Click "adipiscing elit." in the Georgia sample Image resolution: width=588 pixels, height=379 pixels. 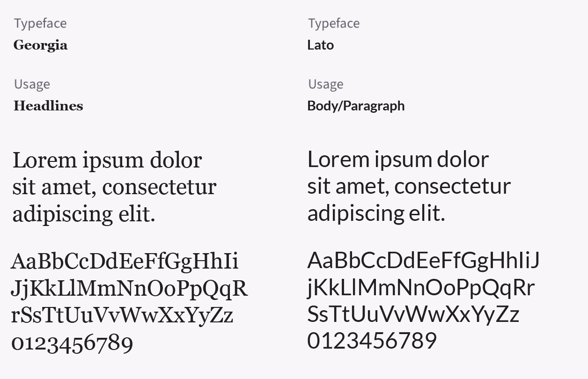[83, 214]
